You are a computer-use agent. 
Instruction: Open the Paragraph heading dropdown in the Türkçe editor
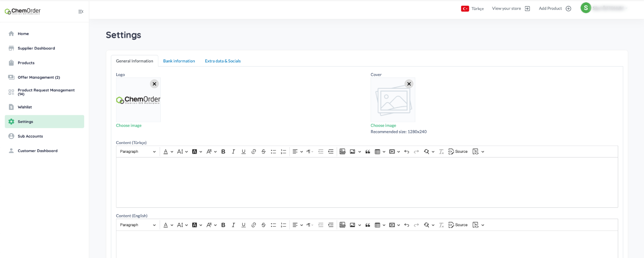[x=138, y=152]
